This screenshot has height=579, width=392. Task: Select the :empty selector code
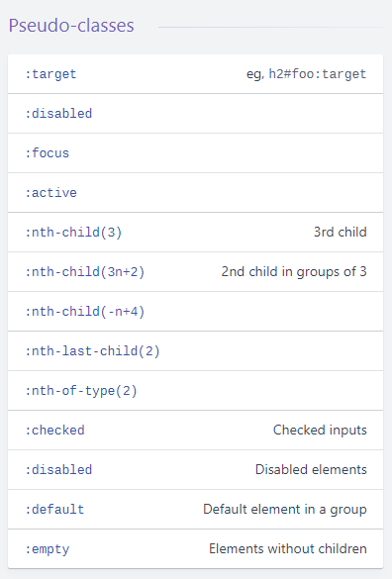47,549
